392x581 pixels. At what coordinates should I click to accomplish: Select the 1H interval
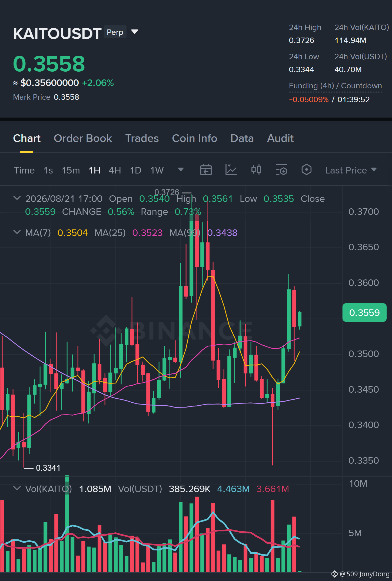click(95, 170)
